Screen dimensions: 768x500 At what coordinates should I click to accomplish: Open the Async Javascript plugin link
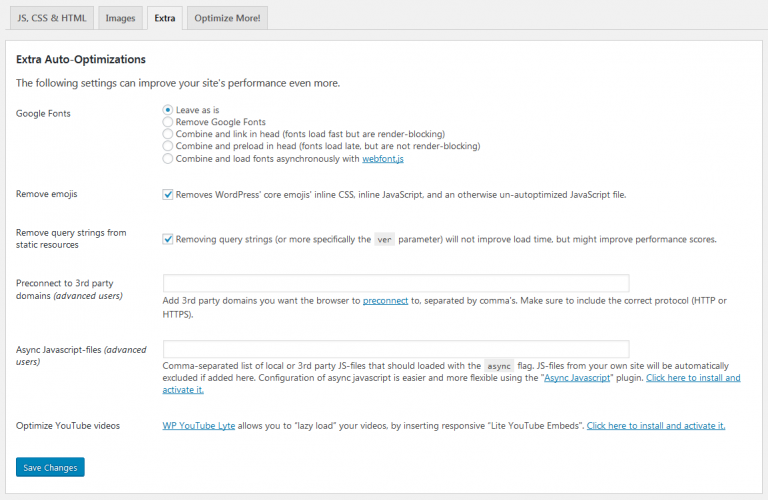coord(577,378)
